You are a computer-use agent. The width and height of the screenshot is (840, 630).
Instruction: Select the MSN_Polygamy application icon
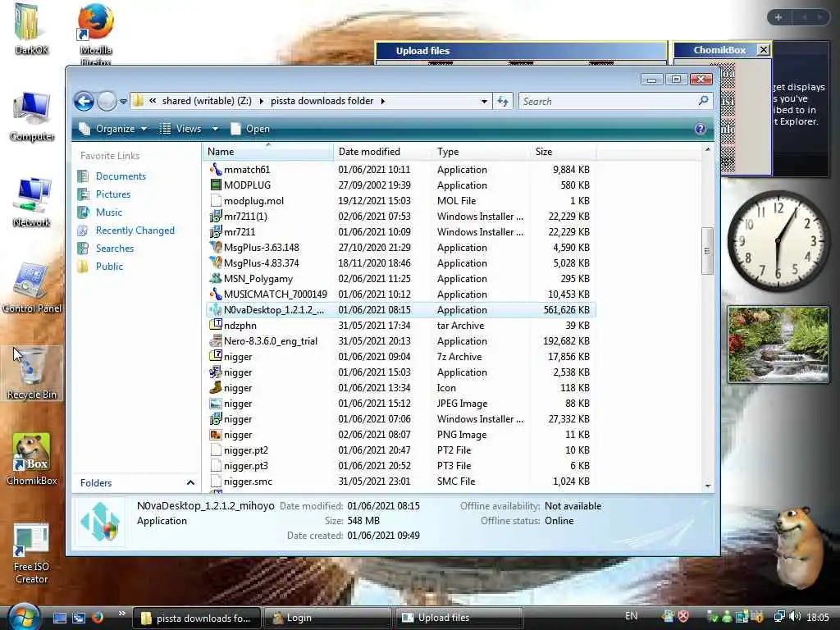tap(216, 279)
